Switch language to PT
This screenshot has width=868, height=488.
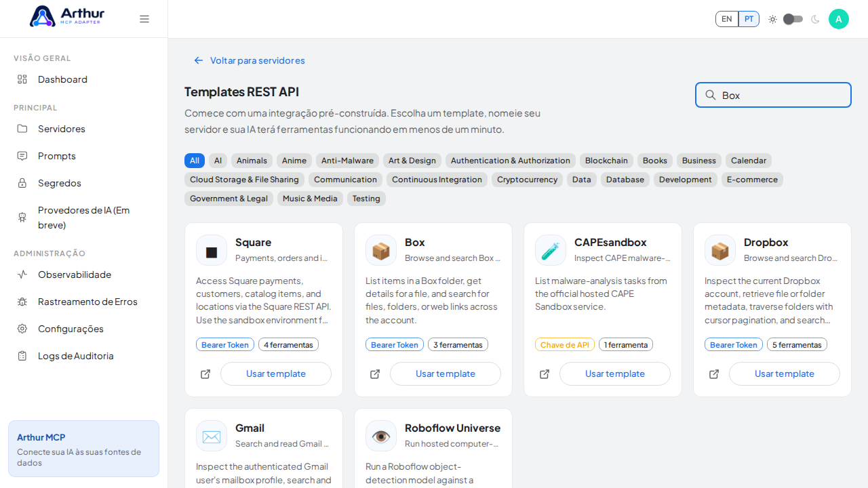(749, 19)
